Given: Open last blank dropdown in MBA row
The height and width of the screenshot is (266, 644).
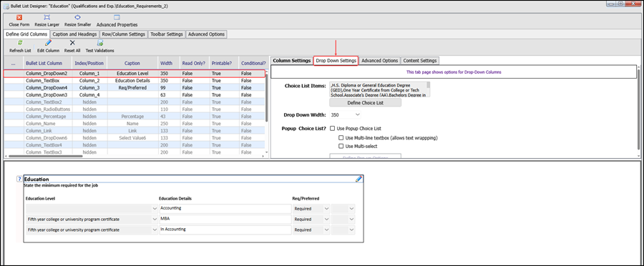Looking at the screenshot, I should click(351, 220).
